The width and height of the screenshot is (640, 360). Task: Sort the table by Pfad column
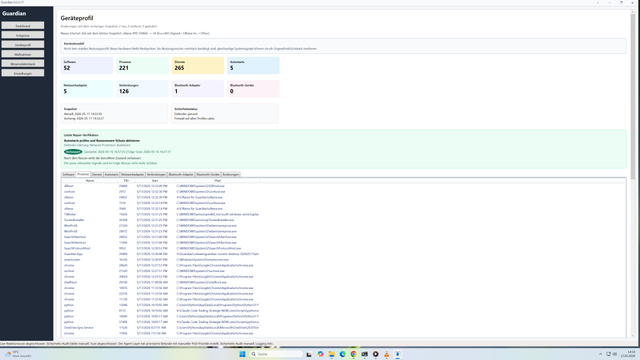[x=218, y=180]
